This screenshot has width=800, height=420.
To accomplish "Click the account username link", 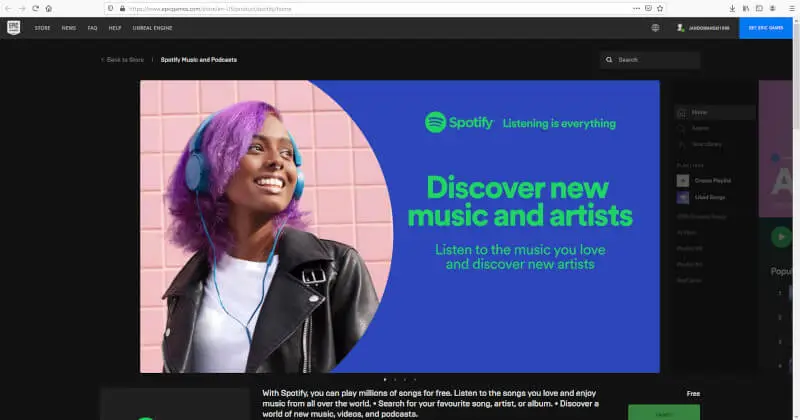I will click(709, 28).
